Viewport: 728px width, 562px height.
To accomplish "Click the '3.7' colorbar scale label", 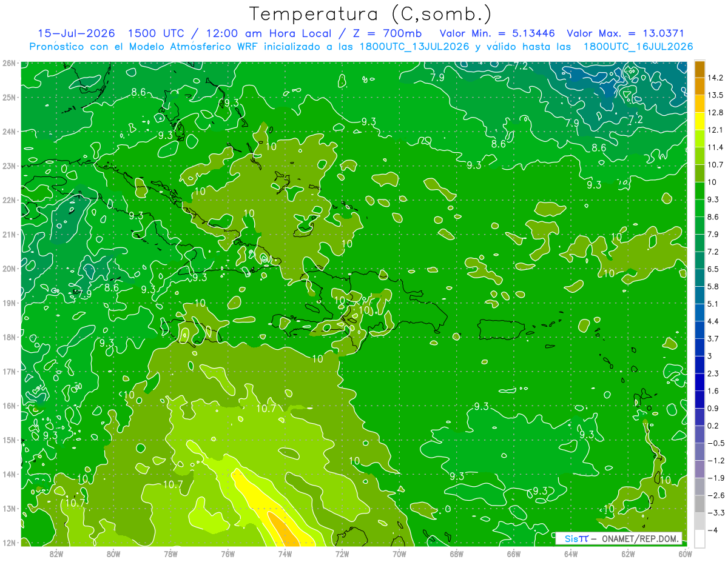I will click(715, 339).
